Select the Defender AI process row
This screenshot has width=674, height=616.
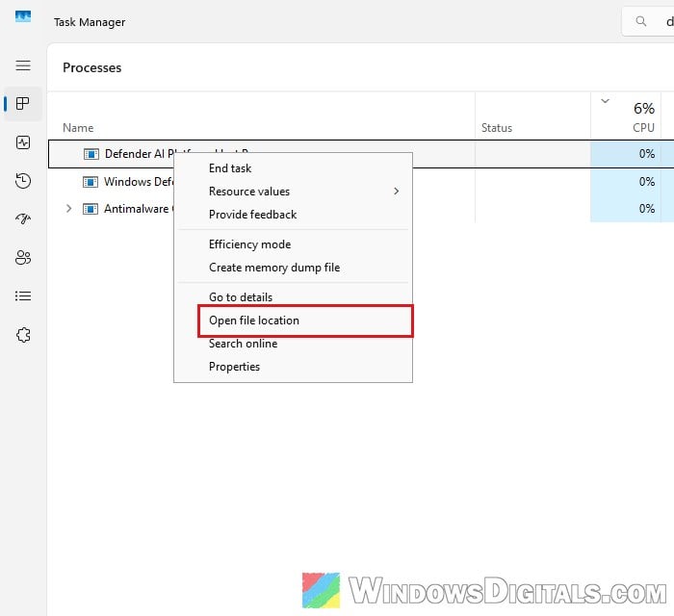coord(361,154)
